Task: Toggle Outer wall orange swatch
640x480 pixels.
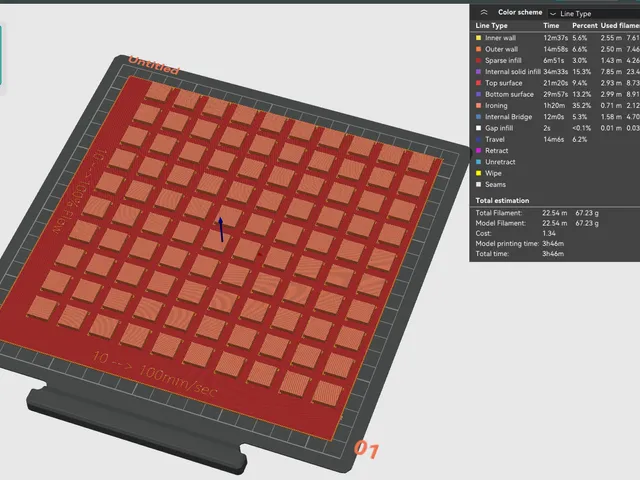Action: pyautogui.click(x=478, y=49)
